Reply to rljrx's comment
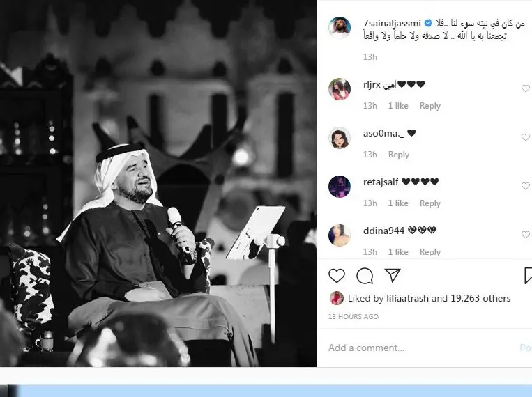Image resolution: width=532 pixels, height=397 pixels. [x=430, y=106]
